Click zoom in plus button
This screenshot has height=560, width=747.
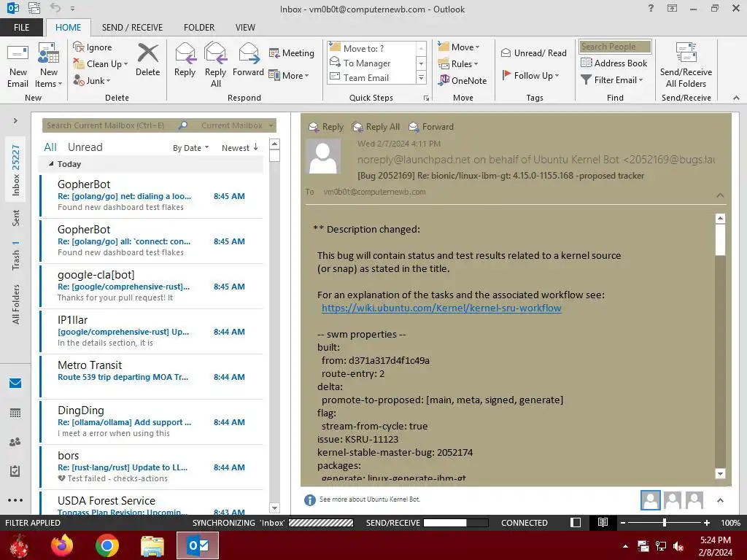(706, 523)
